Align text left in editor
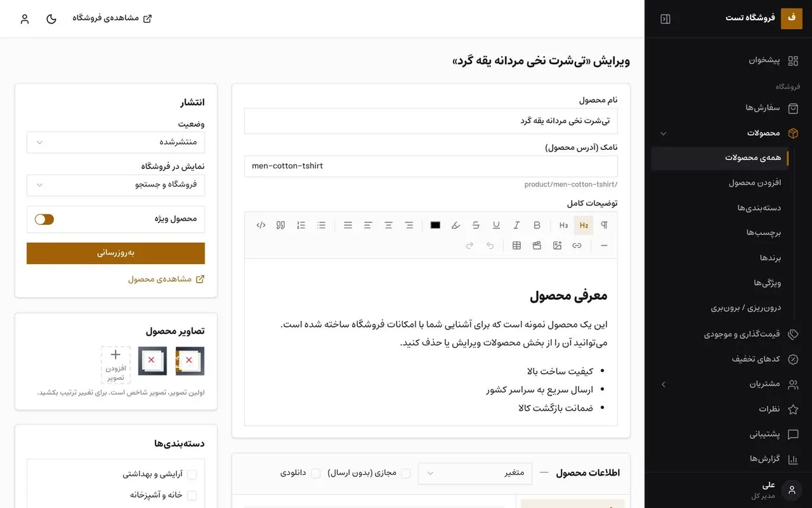 pyautogui.click(x=368, y=225)
